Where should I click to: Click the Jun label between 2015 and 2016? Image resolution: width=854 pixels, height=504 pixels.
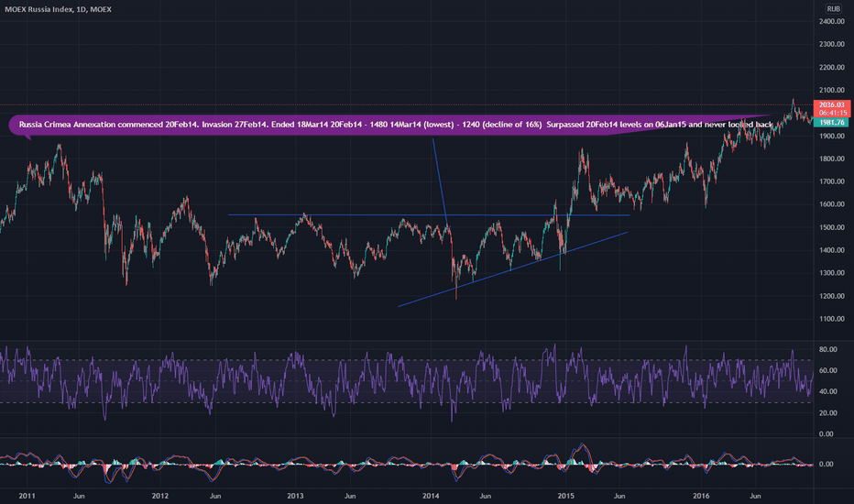tap(619, 496)
